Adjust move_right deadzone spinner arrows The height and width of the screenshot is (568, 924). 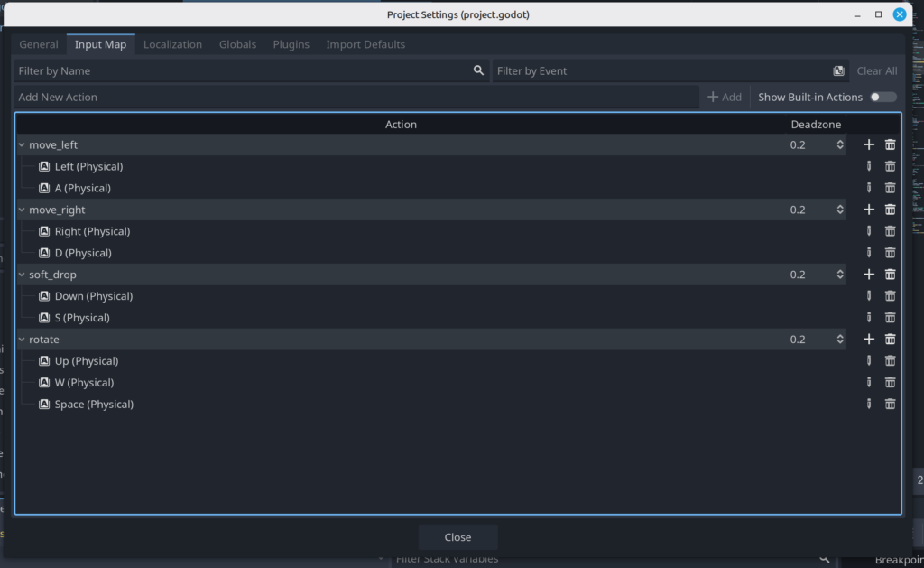coord(840,210)
